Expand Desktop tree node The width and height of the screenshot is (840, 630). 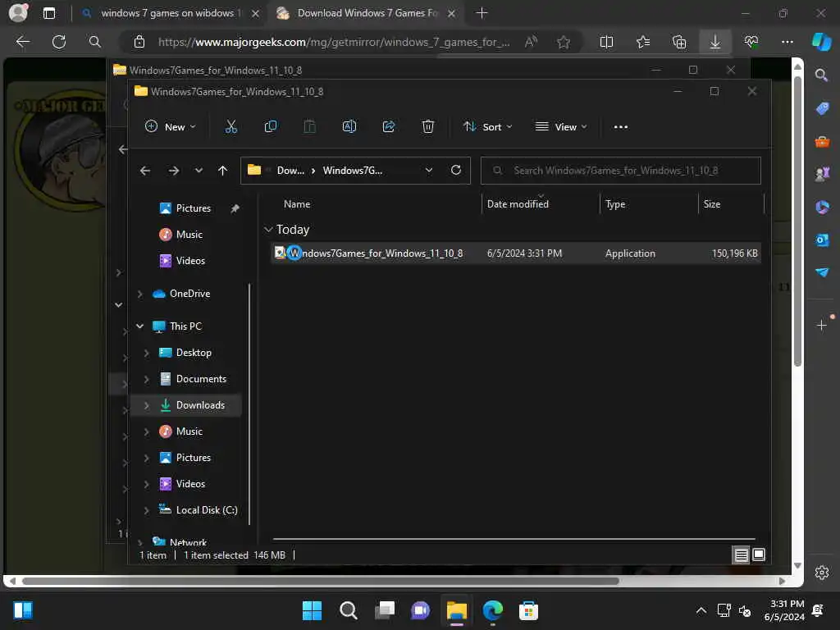(x=146, y=353)
